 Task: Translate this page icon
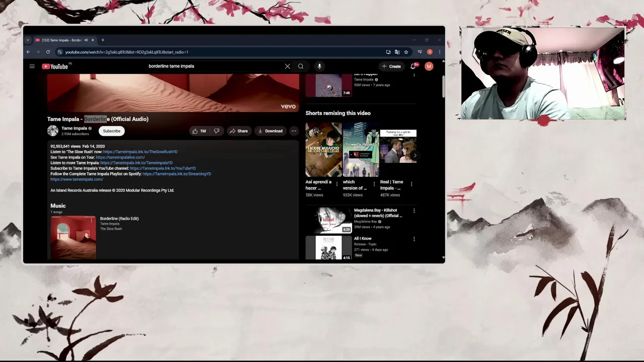(397, 52)
